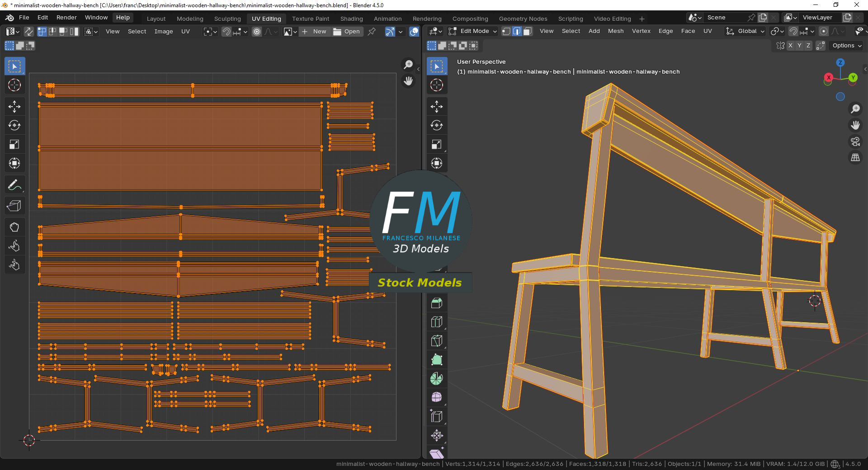This screenshot has height=470, width=868.
Task: Click the zoom icon in UV editor
Action: 408,65
